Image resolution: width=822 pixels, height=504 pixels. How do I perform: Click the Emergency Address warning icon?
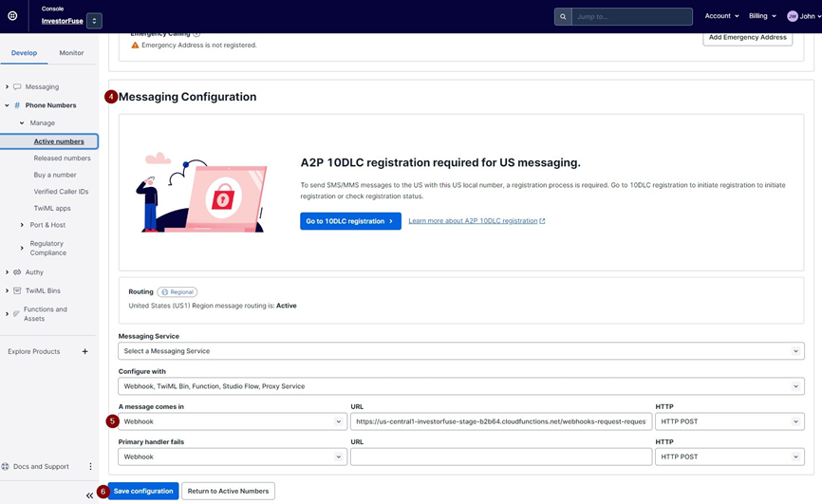point(135,46)
